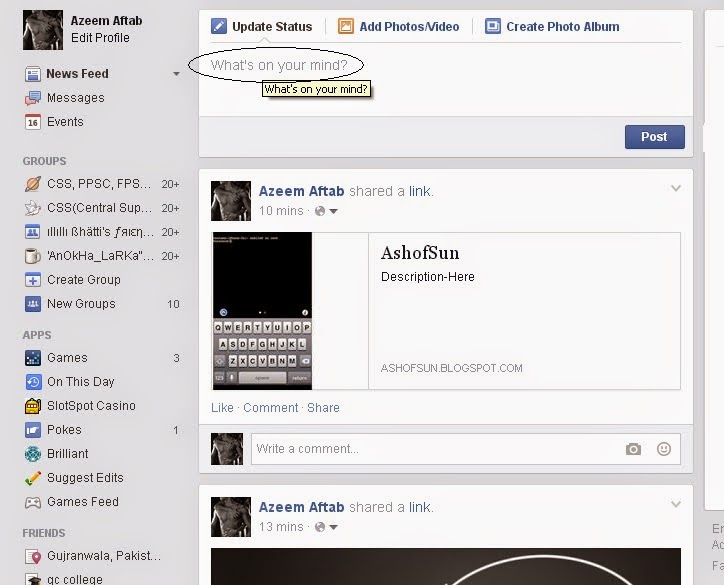Click the Add Photos/Video picture icon
Screen dimensions: 724x585
pos(345,26)
